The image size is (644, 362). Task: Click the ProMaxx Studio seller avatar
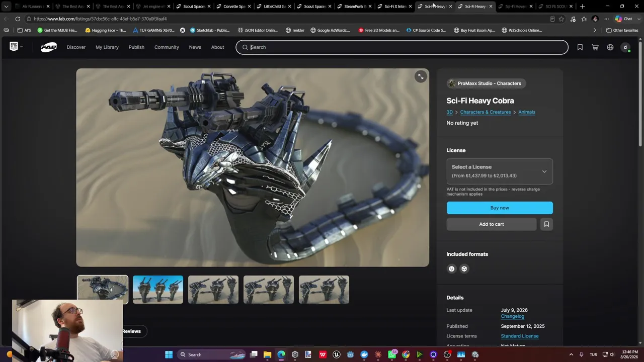(451, 83)
